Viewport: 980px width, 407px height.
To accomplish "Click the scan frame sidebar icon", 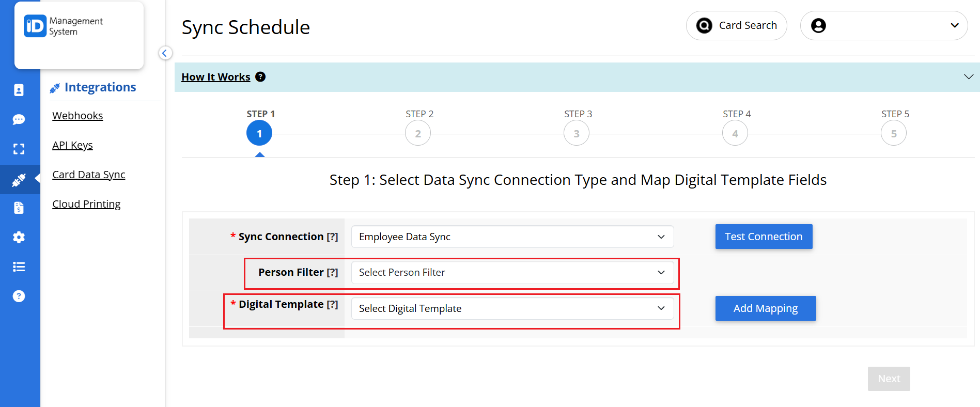I will [19, 149].
